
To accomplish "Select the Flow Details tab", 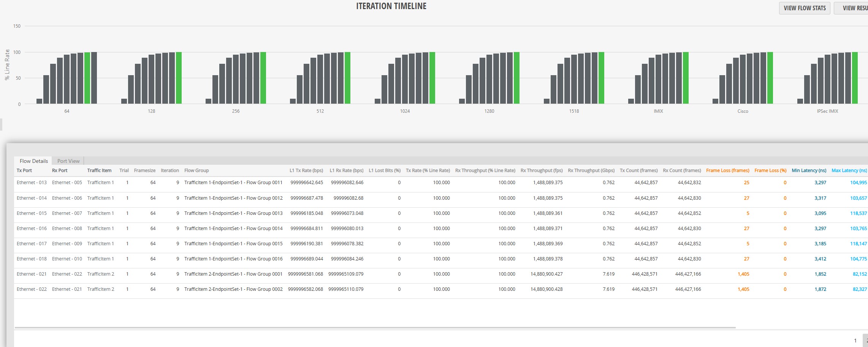I will (33, 161).
